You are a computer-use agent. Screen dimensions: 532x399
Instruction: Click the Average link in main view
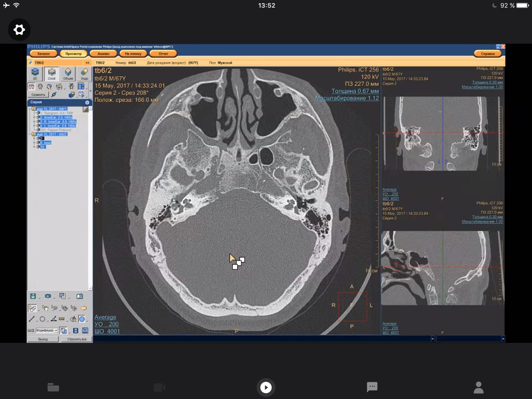(x=105, y=317)
